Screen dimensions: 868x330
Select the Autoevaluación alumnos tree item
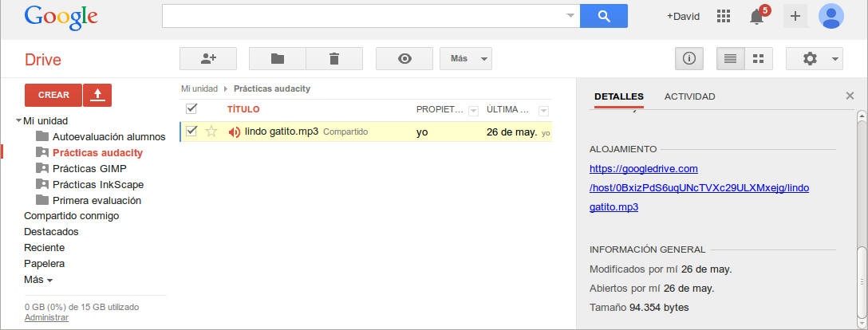108,136
